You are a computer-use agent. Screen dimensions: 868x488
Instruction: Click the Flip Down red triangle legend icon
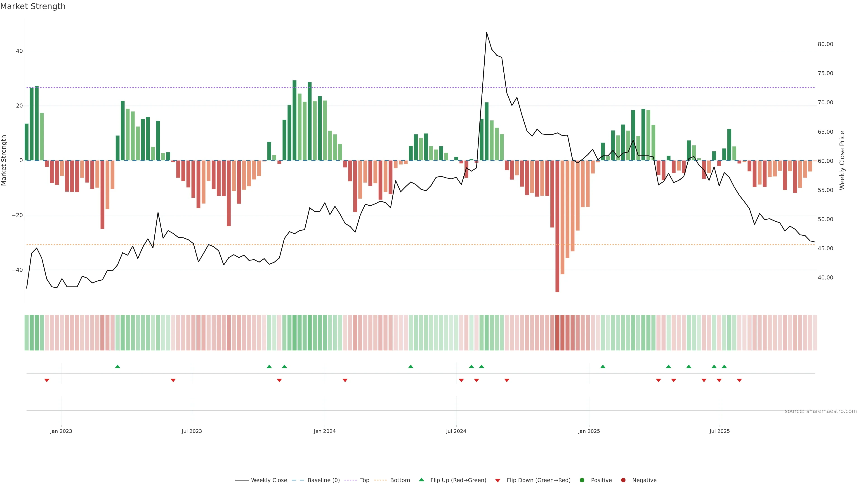pos(498,481)
